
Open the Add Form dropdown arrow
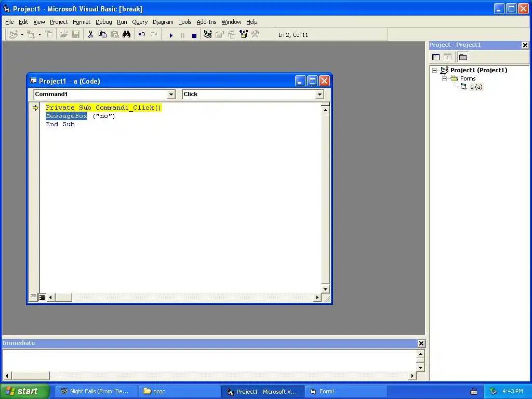click(x=39, y=35)
